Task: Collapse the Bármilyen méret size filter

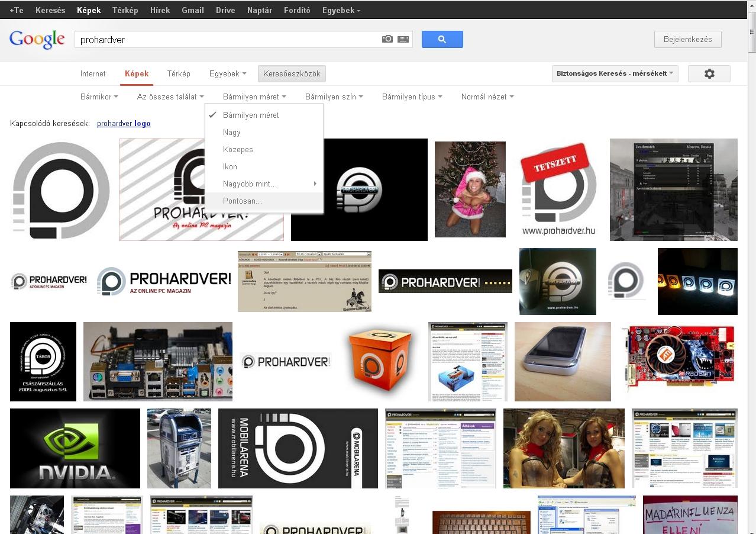Action: [x=254, y=96]
